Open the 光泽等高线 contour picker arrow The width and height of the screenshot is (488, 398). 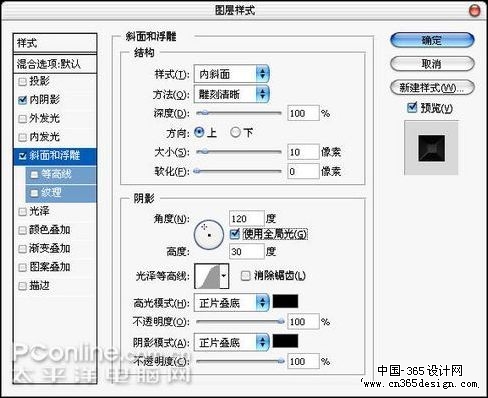pyautogui.click(x=224, y=276)
